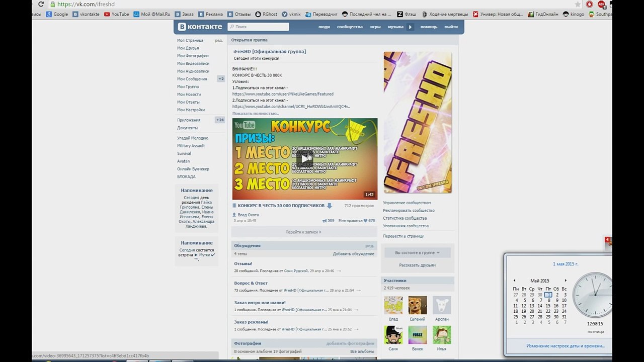
Task: Open the MikeLikeGames YouTube channel link
Action: click(x=283, y=94)
